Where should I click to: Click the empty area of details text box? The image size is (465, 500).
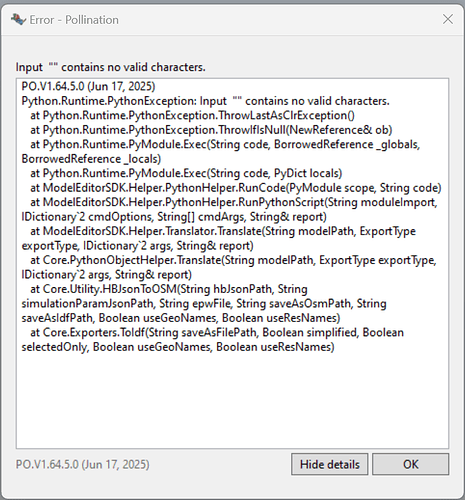(232, 400)
